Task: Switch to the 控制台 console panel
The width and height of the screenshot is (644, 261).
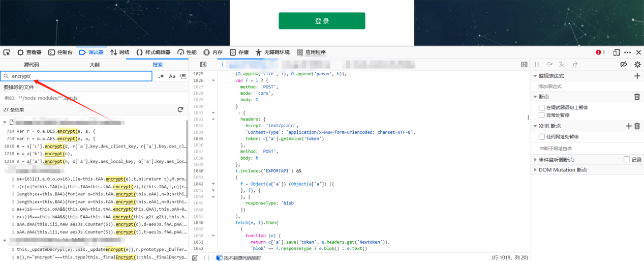Action: tap(60, 52)
